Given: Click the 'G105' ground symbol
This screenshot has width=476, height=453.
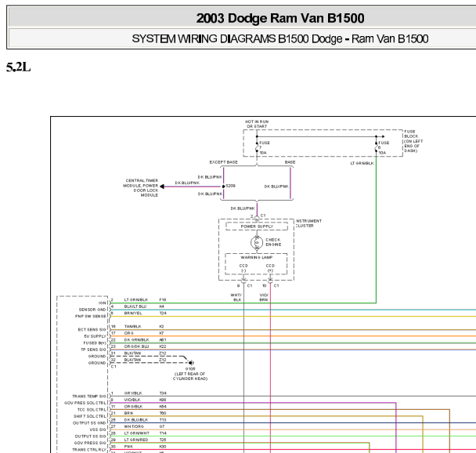Looking at the screenshot, I should 191,363.
